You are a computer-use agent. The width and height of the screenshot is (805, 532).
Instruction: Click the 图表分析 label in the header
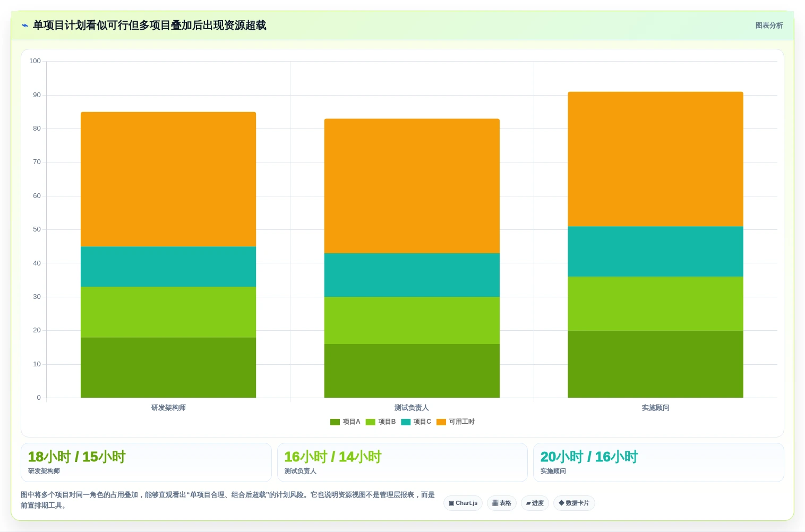point(769,25)
